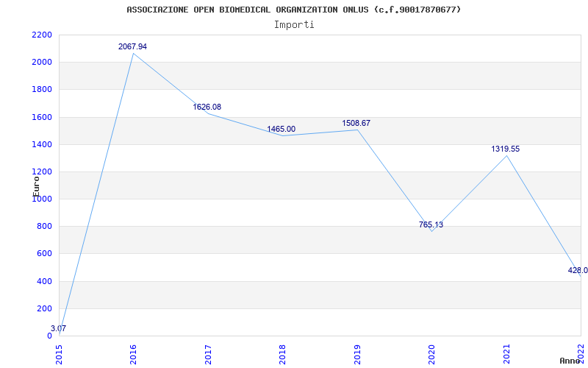Click the 428.0 label at 2022

[578, 270]
